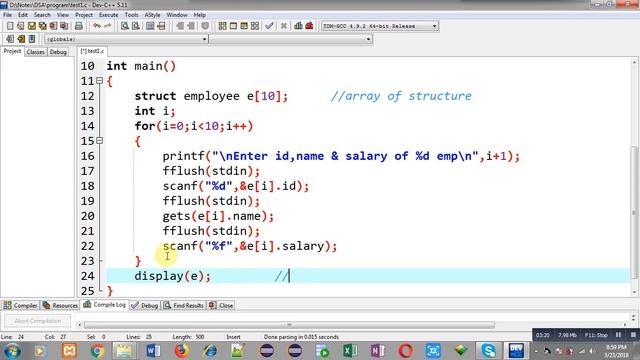Select the Compile Log bottom tab
This screenshot has width=640, height=360.
[104, 304]
